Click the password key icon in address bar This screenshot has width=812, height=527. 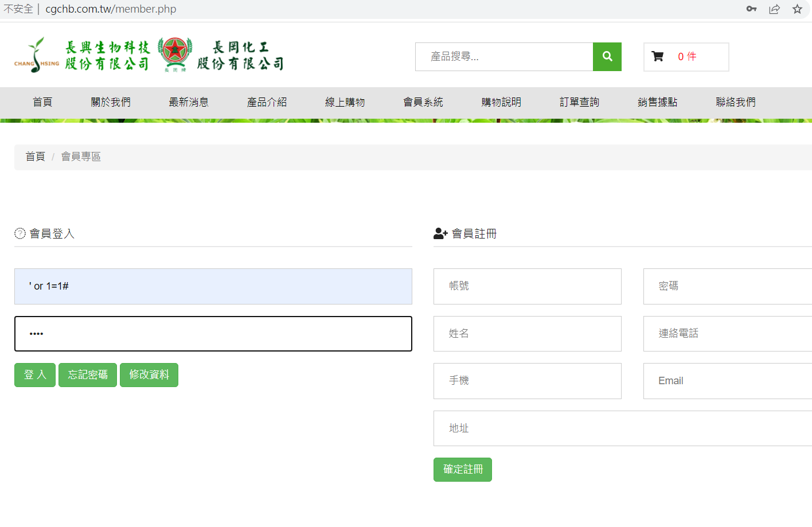tap(751, 9)
